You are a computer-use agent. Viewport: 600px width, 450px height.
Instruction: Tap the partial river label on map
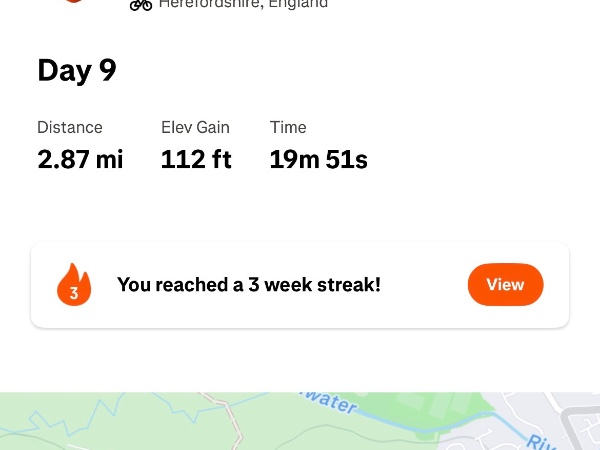pyautogui.click(x=540, y=441)
